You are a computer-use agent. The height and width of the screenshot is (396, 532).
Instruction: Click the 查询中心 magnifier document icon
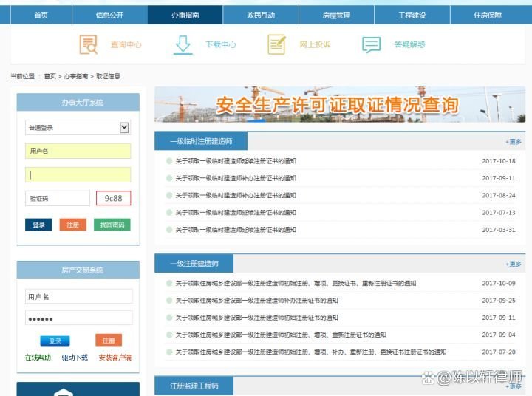coord(88,44)
